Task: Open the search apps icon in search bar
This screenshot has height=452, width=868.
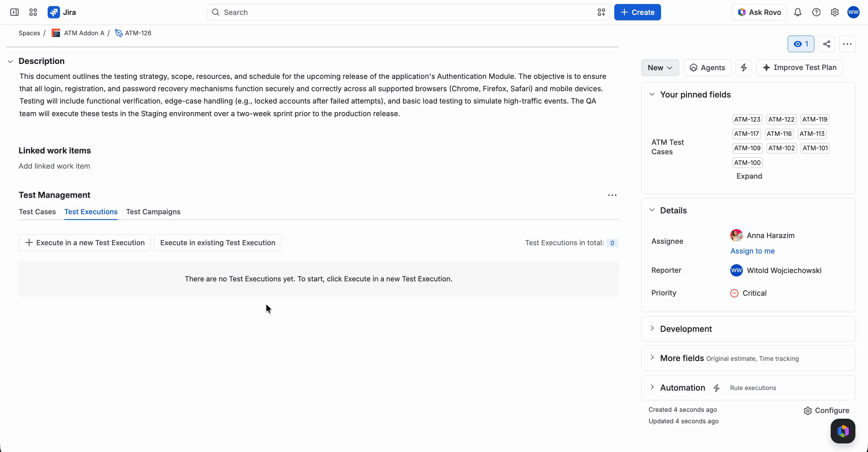Action: pos(601,12)
